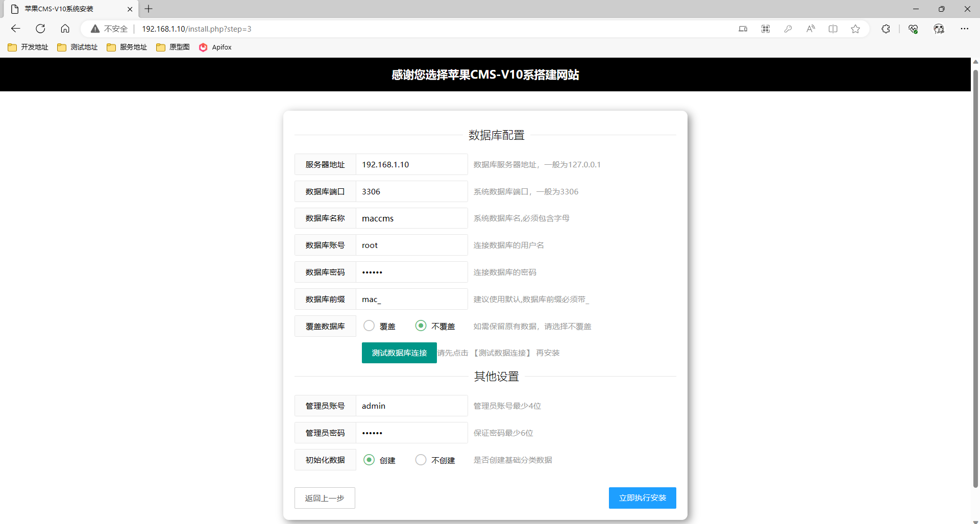This screenshot has width=980, height=524.
Task: Close the 苹果CMS-V10系统安装 tab
Action: (x=130, y=9)
